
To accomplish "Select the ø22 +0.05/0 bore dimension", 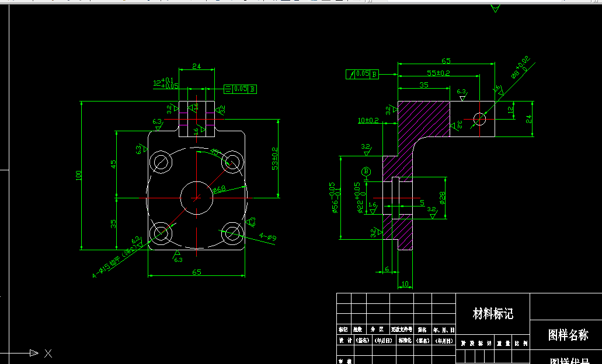I will 359,198.
